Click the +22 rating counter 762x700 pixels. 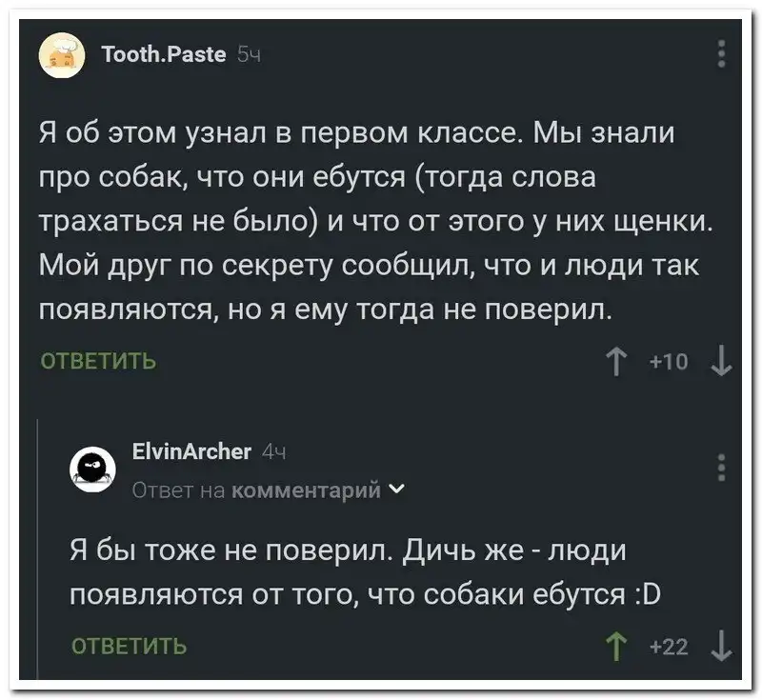(670, 648)
